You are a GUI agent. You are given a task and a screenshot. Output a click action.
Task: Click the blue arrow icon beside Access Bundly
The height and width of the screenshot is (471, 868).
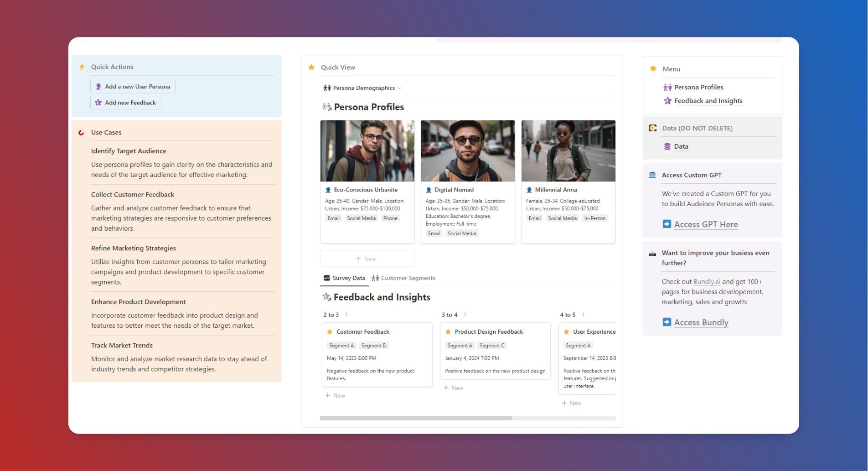click(x=667, y=322)
